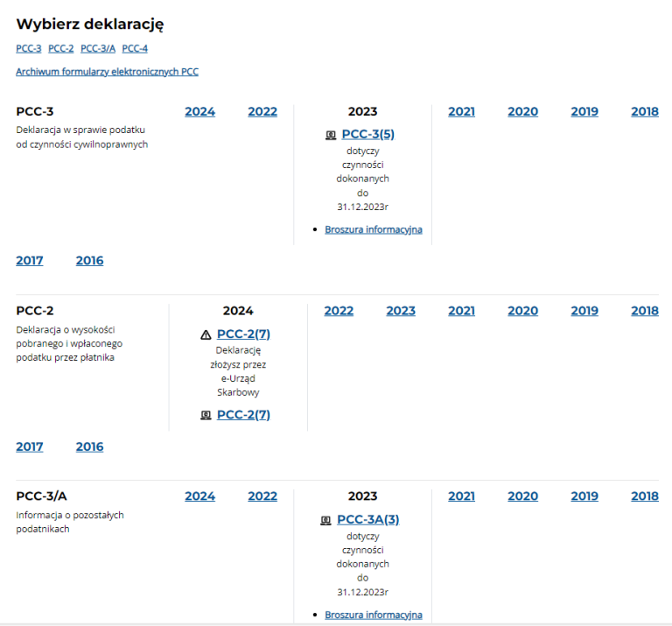
Task: Expand year 2022 in the PCC-2 row
Action: pyautogui.click(x=339, y=311)
